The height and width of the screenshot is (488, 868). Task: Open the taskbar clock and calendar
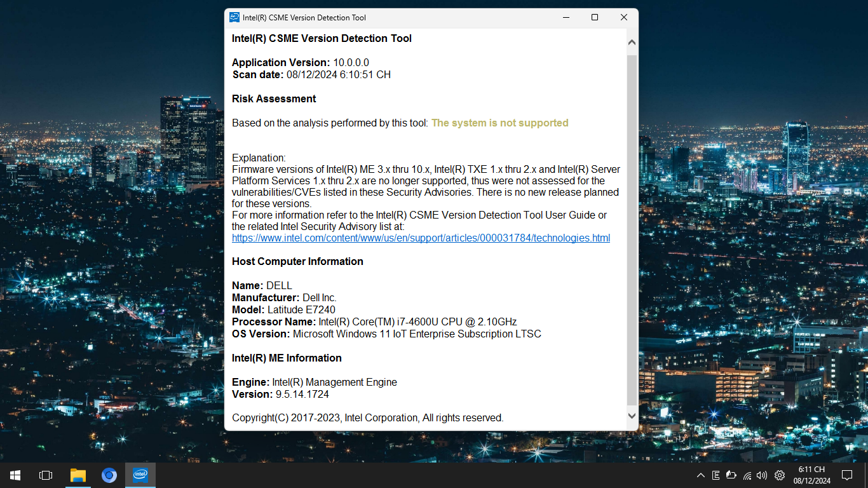tap(811, 475)
